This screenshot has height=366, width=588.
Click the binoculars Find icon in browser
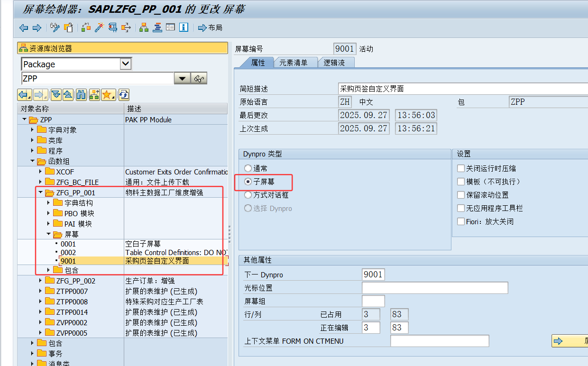(x=81, y=94)
